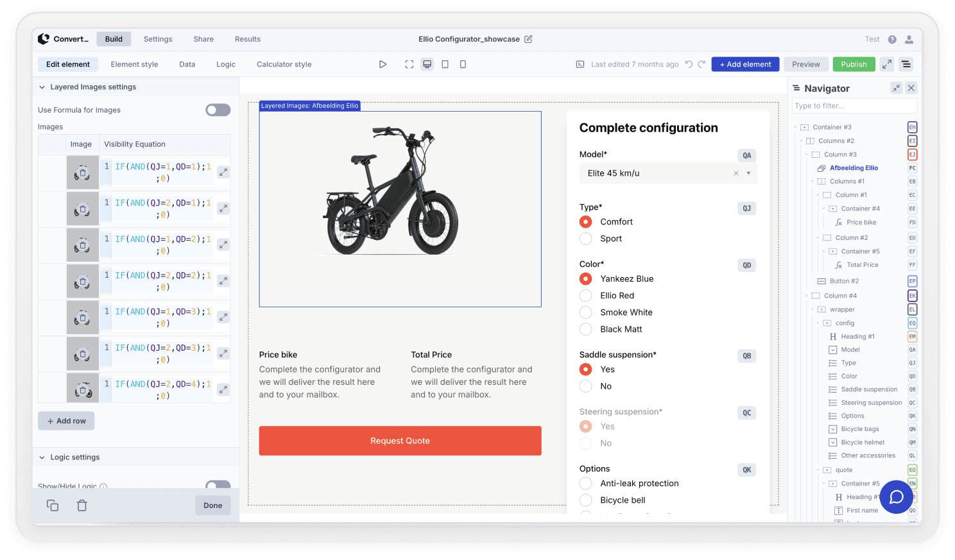Click the redo arrow icon
This screenshot has height=560, width=955.
pos(701,64)
